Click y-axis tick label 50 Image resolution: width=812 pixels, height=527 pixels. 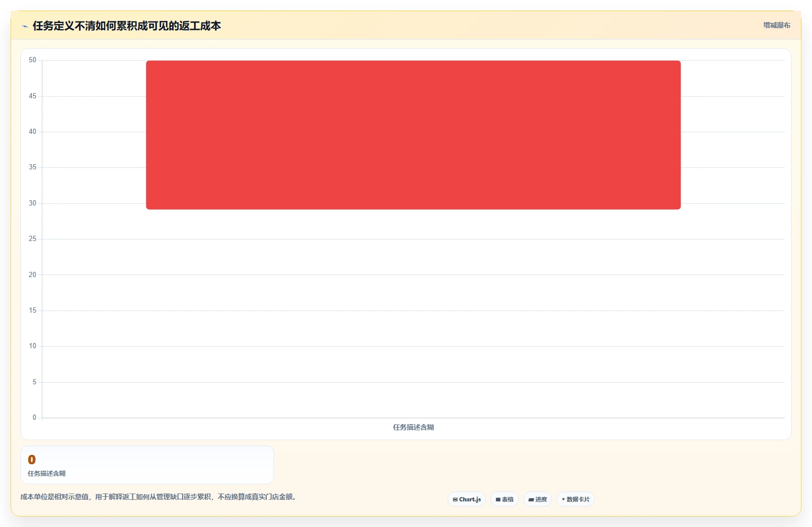32,60
